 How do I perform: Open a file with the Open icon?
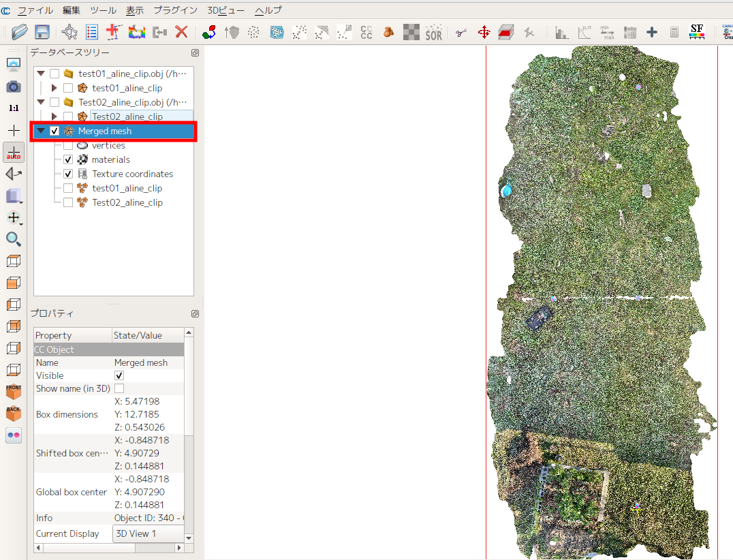tap(18, 32)
